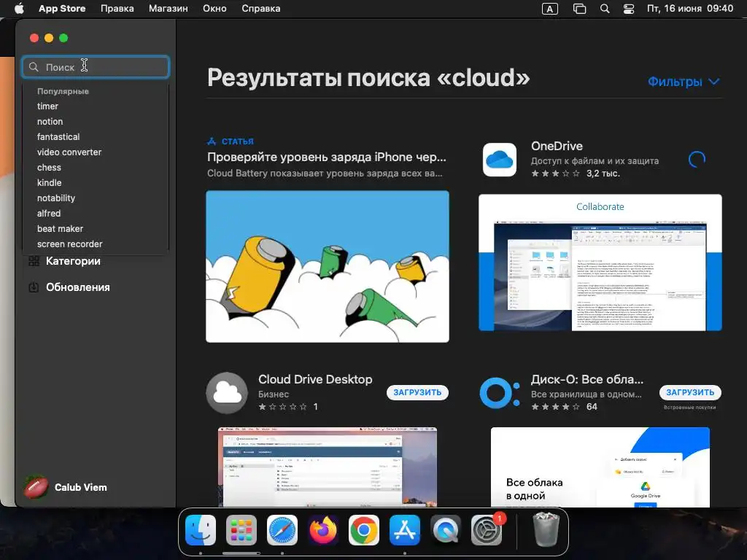The image size is (747, 560).
Task: Open the Категории sidebar section
Action: pyautogui.click(x=73, y=261)
